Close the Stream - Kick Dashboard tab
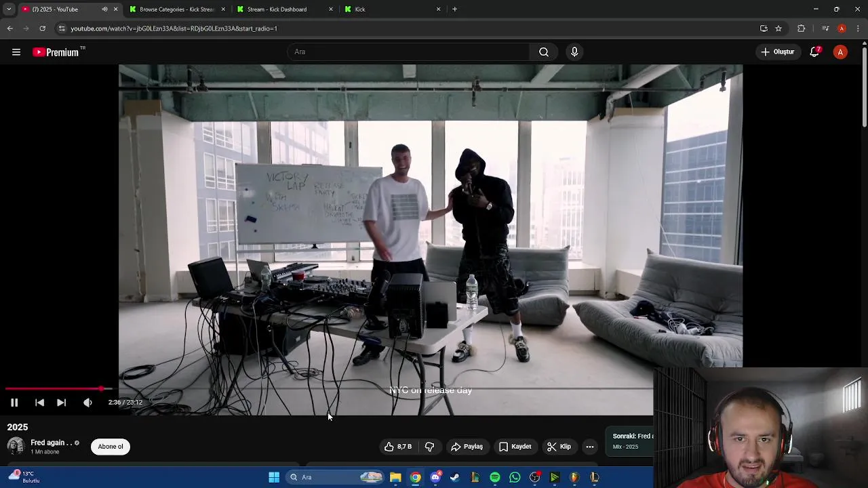 [331, 9]
